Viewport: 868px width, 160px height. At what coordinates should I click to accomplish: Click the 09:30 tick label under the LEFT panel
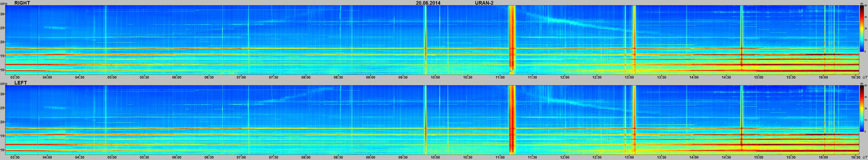click(x=403, y=157)
